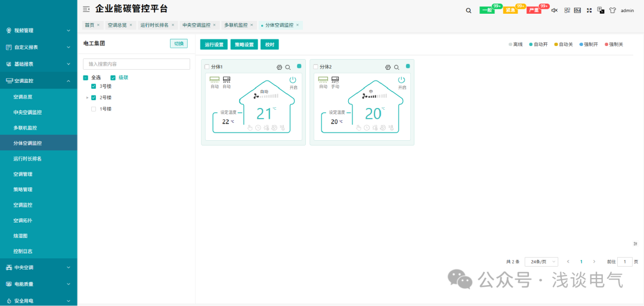The height and width of the screenshot is (306, 644).
Task: Click the 校时 button
Action: pyautogui.click(x=270, y=44)
